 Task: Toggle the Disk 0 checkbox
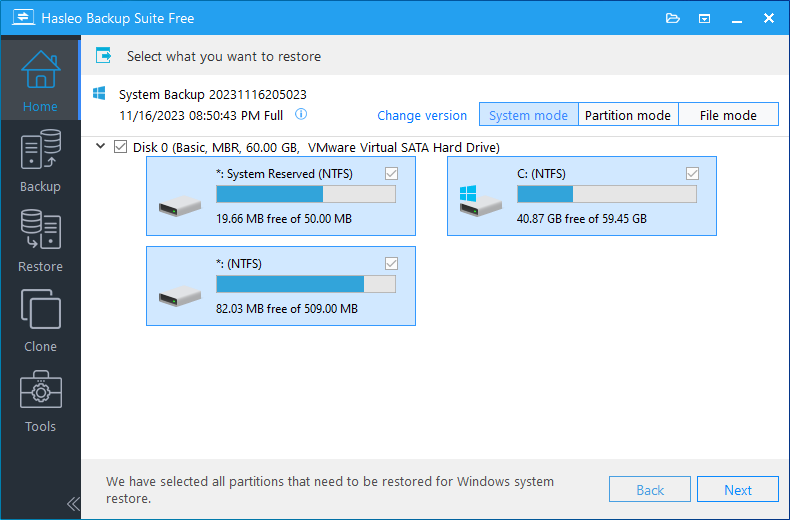point(120,147)
